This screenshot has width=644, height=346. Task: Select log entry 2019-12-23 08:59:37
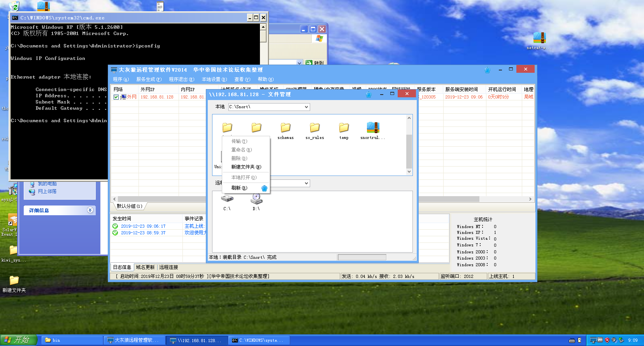[x=143, y=233]
